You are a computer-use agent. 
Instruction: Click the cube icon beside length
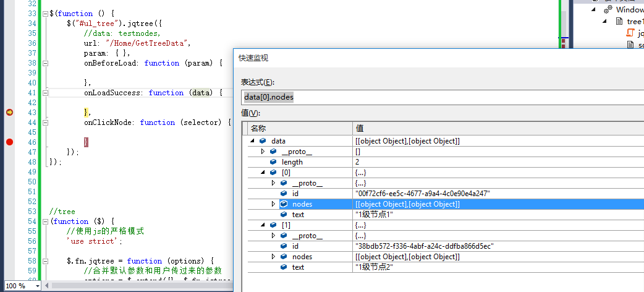click(x=273, y=162)
